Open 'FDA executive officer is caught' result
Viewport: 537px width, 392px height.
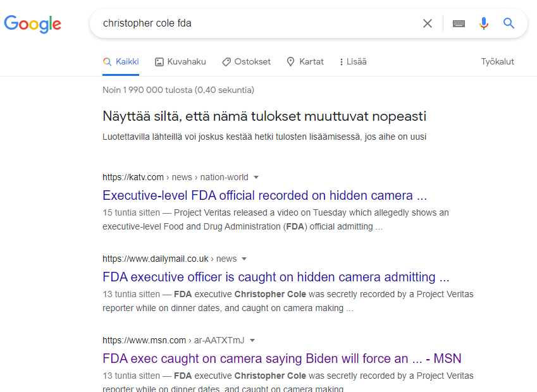[276, 277]
